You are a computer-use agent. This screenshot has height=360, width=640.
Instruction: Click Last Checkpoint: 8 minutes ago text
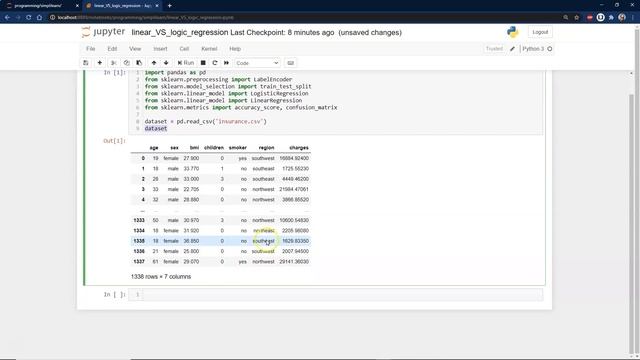pyautogui.click(x=282, y=33)
